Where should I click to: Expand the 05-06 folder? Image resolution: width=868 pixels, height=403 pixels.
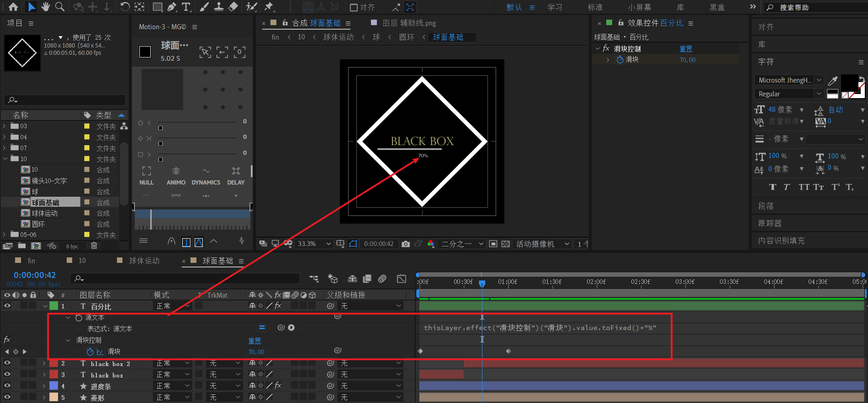5,235
